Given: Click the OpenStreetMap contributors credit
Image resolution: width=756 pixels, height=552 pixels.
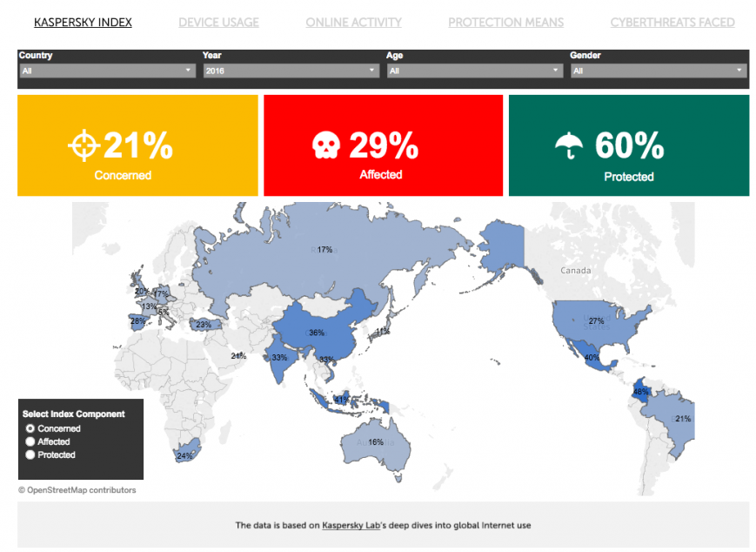Looking at the screenshot, I should tap(77, 490).
